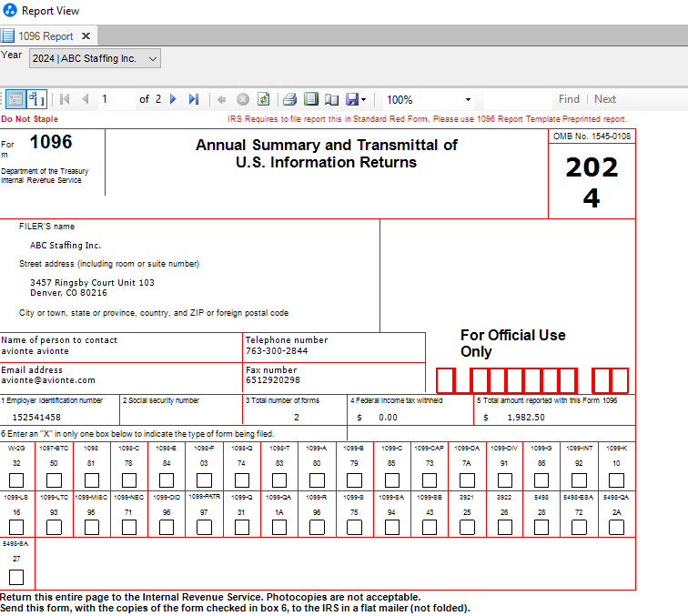Click the contact name avionte avionte
The height and width of the screenshot is (616, 688).
(x=35, y=351)
